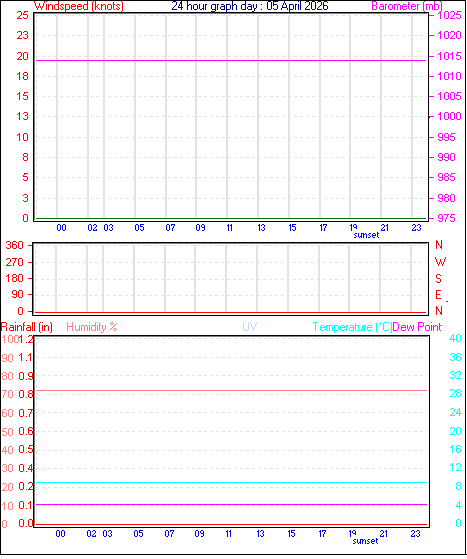Click the 'Humidity %' legend label

point(92,327)
